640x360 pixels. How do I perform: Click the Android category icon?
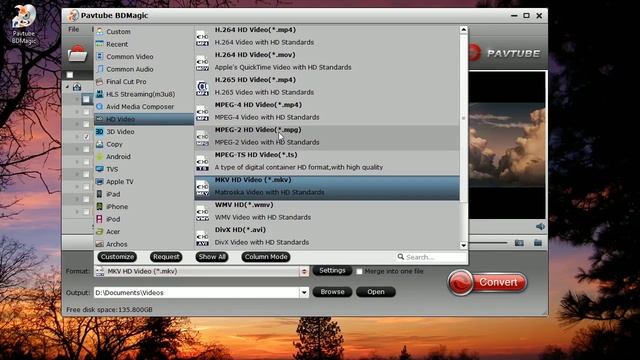[x=100, y=156]
